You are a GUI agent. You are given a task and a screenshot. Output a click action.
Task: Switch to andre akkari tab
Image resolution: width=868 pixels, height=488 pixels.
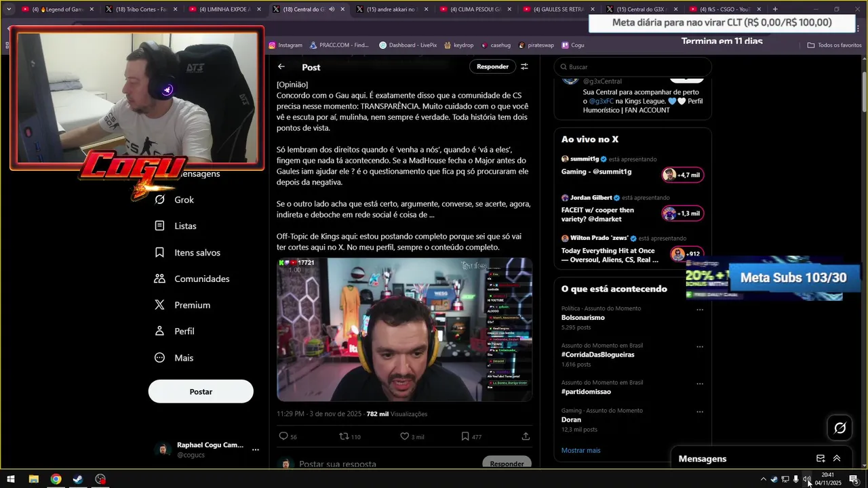tap(391, 9)
